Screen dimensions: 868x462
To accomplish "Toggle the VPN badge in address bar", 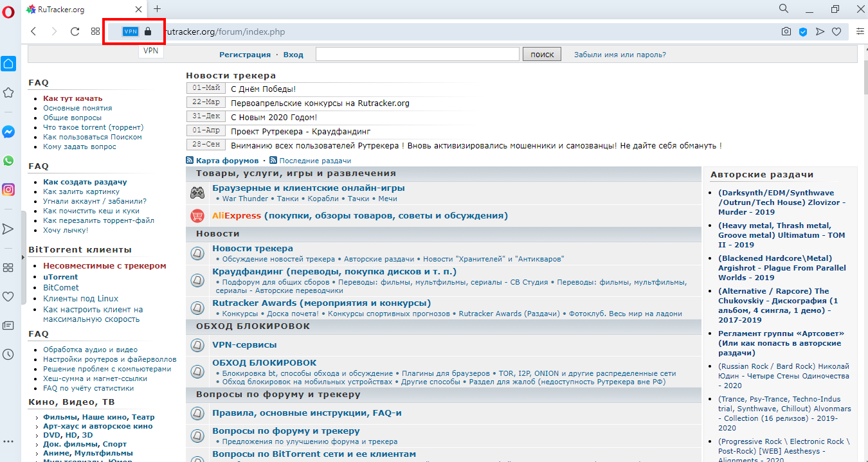I will (x=131, y=31).
